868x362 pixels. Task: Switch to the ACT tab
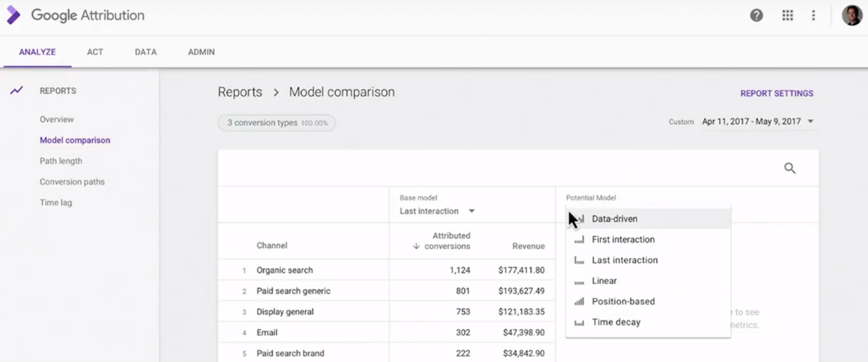pos(95,52)
